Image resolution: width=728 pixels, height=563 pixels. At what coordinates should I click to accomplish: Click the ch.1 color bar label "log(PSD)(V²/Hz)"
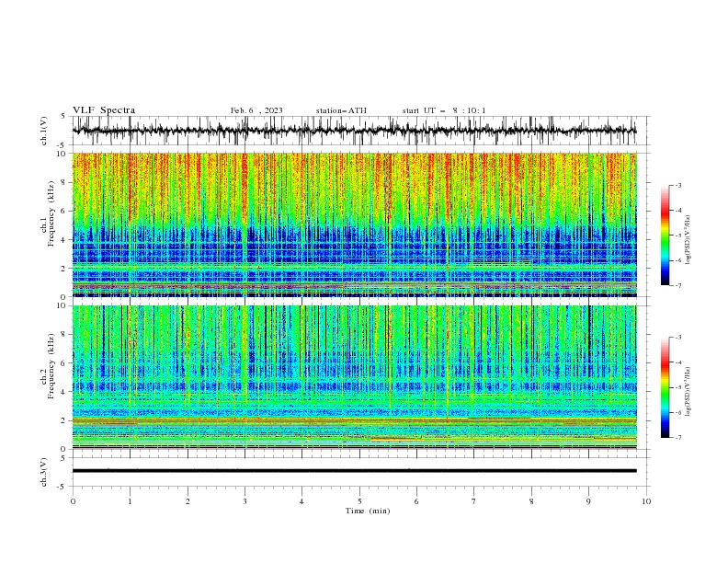[689, 240]
